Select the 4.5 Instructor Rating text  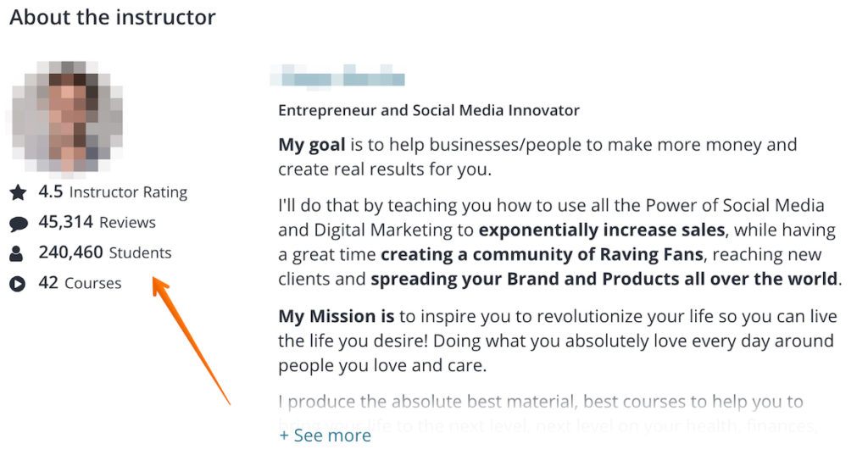(113, 192)
